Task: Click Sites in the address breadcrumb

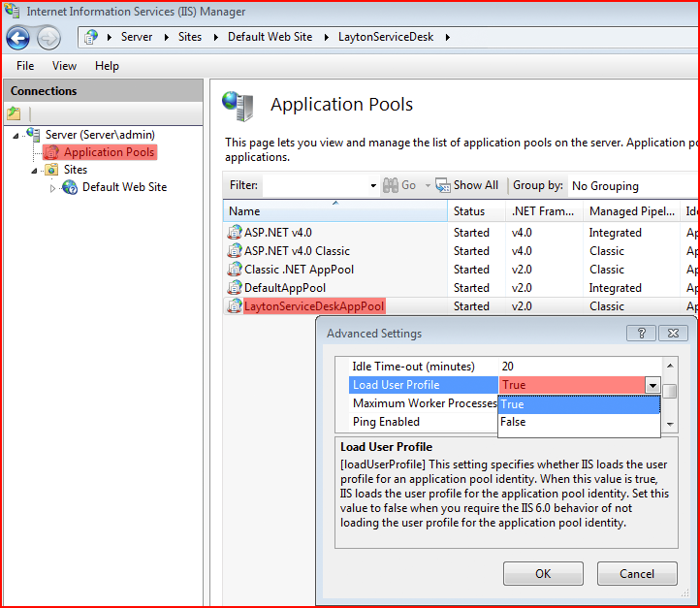Action: (190, 37)
